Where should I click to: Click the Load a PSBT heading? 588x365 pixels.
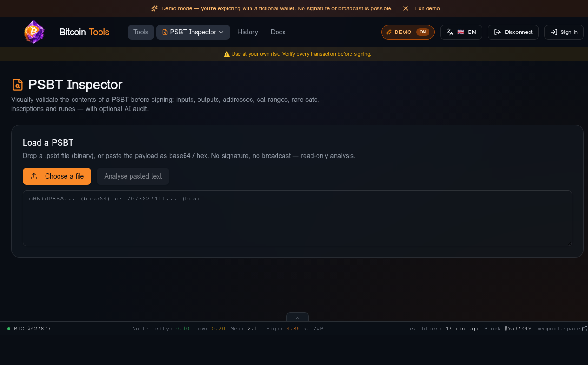(48, 143)
